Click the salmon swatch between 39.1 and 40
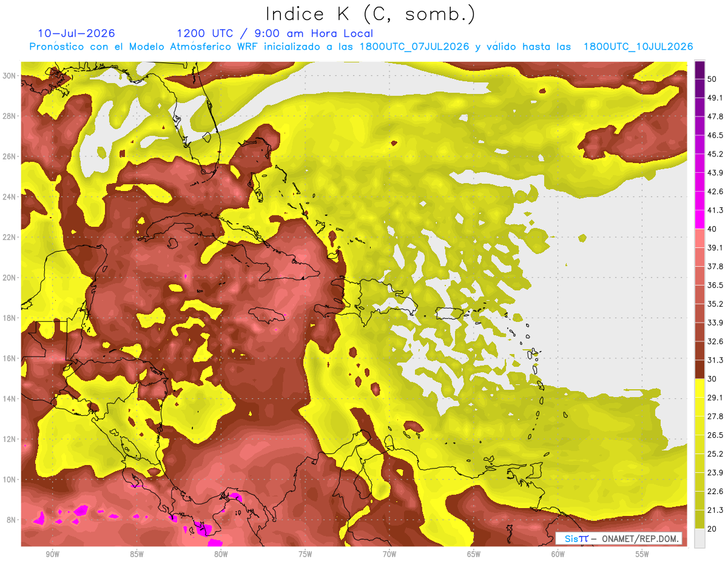This screenshot has height=562, width=728. coord(699,238)
